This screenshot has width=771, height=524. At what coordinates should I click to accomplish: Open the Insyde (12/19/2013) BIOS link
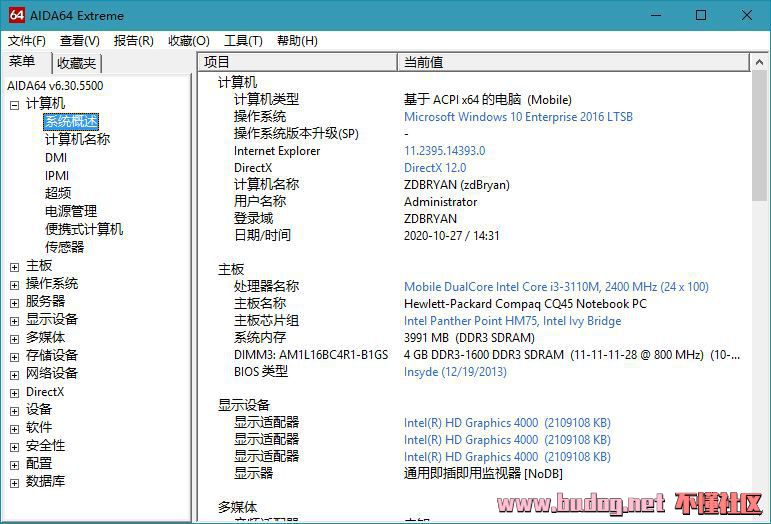(x=455, y=372)
